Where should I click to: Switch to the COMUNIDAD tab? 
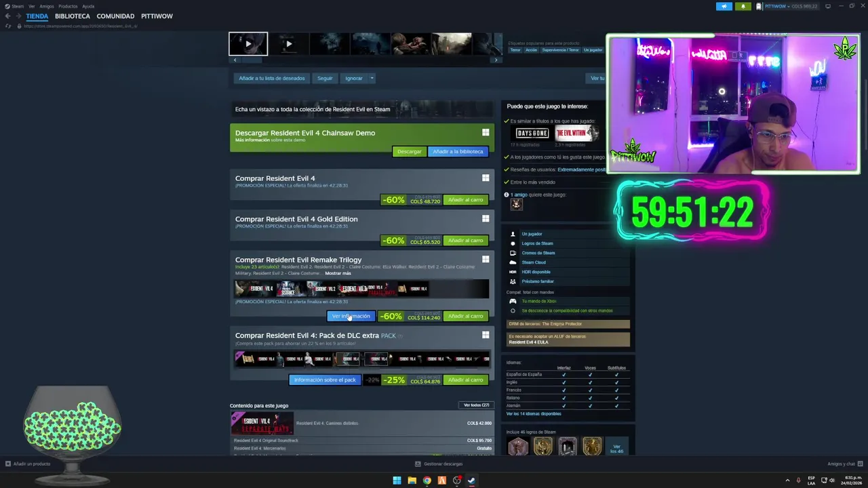[115, 16]
